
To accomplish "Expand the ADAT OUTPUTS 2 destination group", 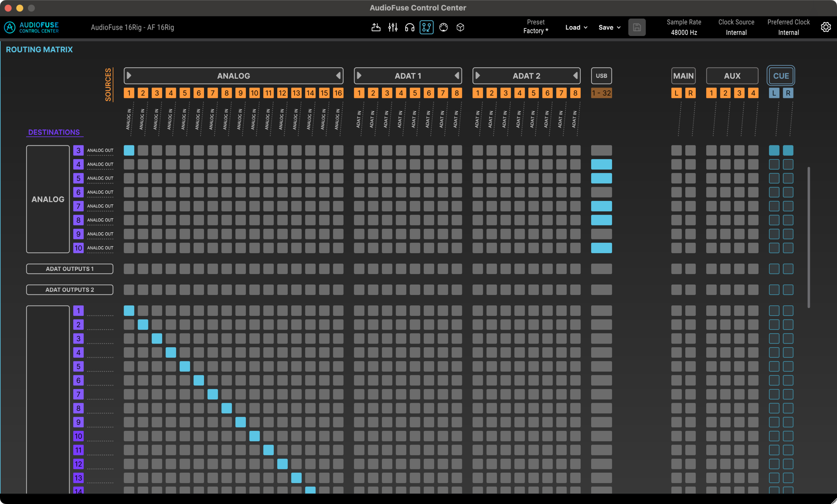I will coord(70,289).
